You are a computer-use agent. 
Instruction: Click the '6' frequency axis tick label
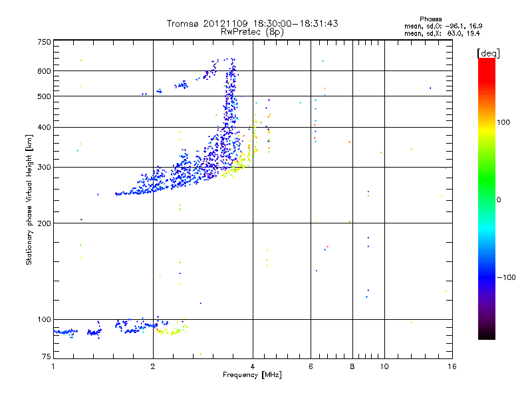311,366
